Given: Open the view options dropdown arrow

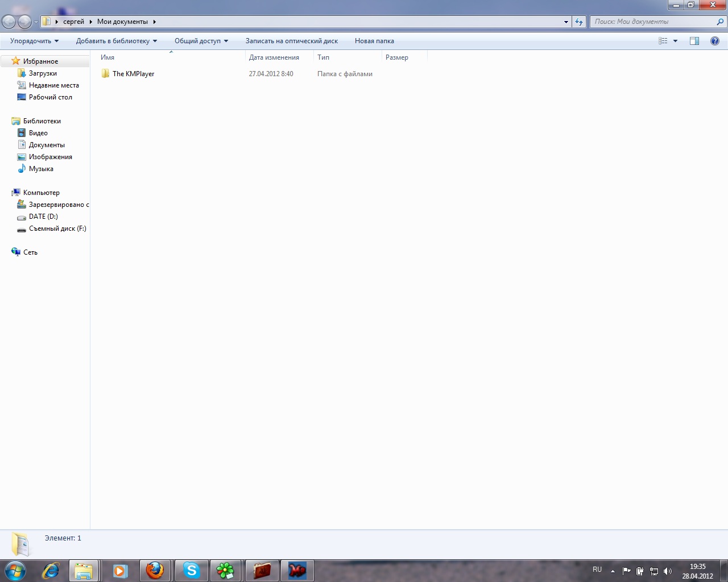Looking at the screenshot, I should pyautogui.click(x=675, y=41).
